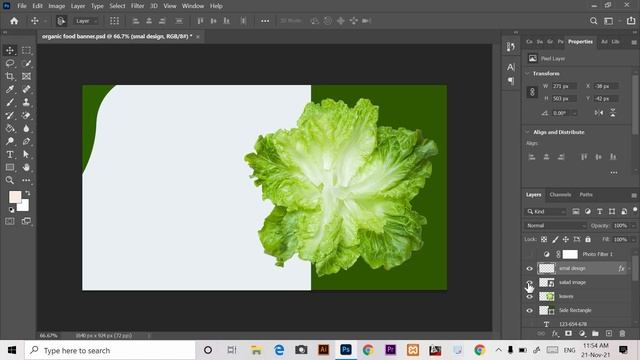Toggle Auto-Select checkbox in options bar
The image size is (640, 360).
pyautogui.click(x=61, y=21)
